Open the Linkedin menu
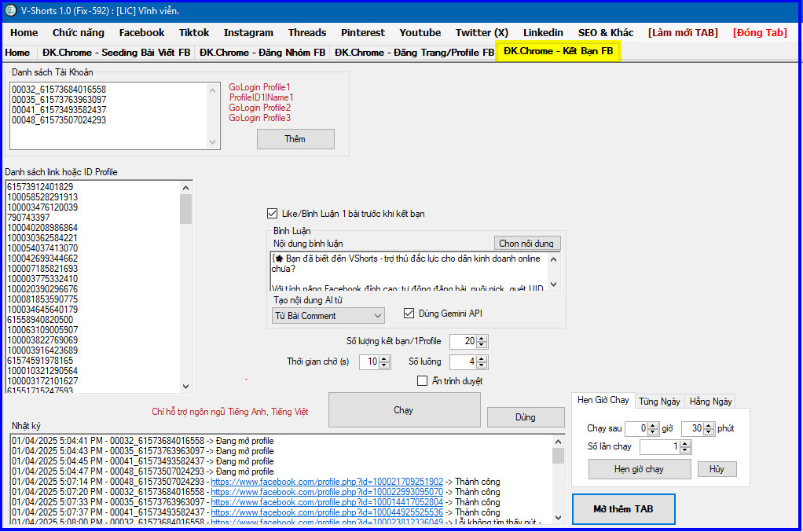803x532 pixels. [x=544, y=33]
